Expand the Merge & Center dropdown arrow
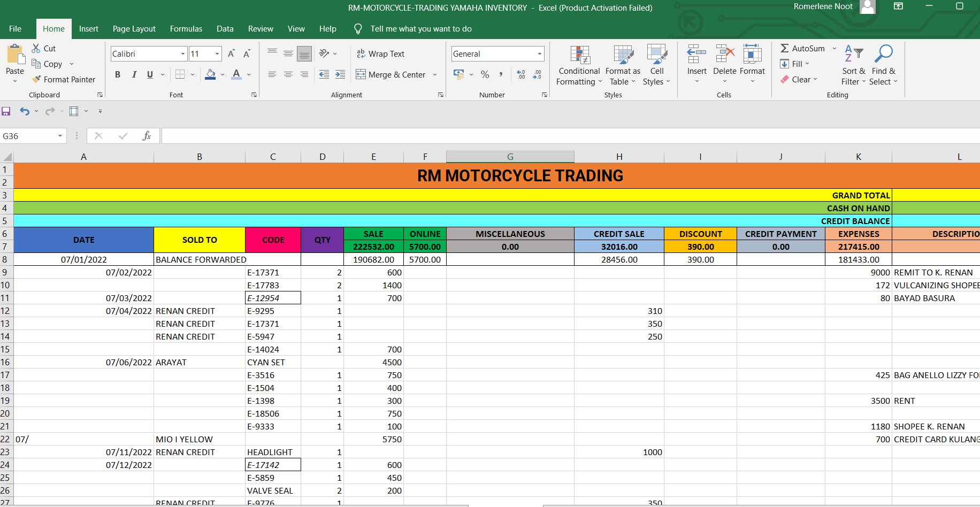Image resolution: width=980 pixels, height=507 pixels. pyautogui.click(x=435, y=74)
